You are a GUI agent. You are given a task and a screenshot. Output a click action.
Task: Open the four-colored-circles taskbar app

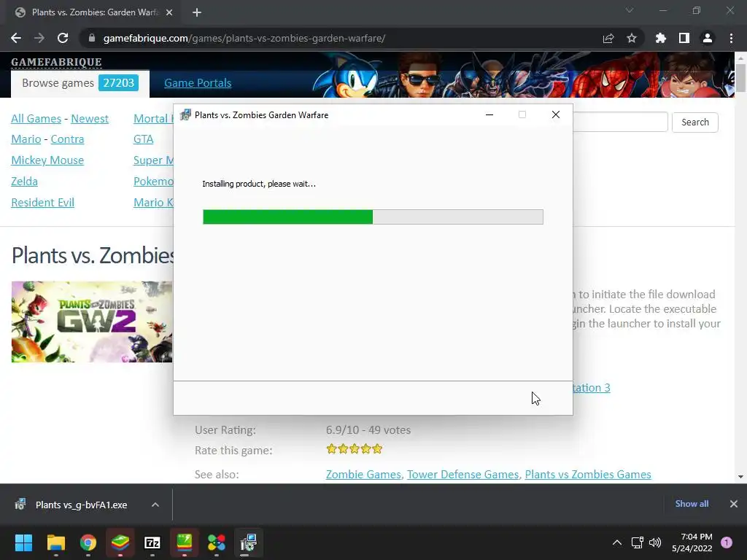coord(216,542)
